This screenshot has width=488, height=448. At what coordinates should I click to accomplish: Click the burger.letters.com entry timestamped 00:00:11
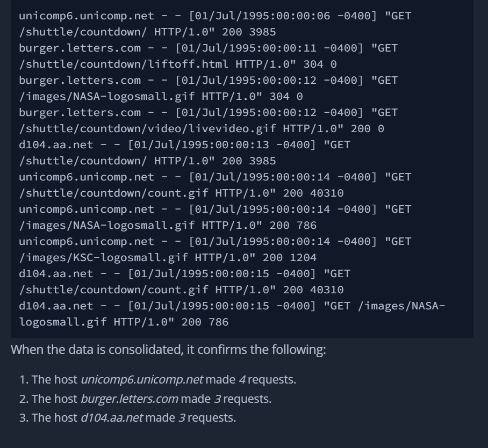208,48
